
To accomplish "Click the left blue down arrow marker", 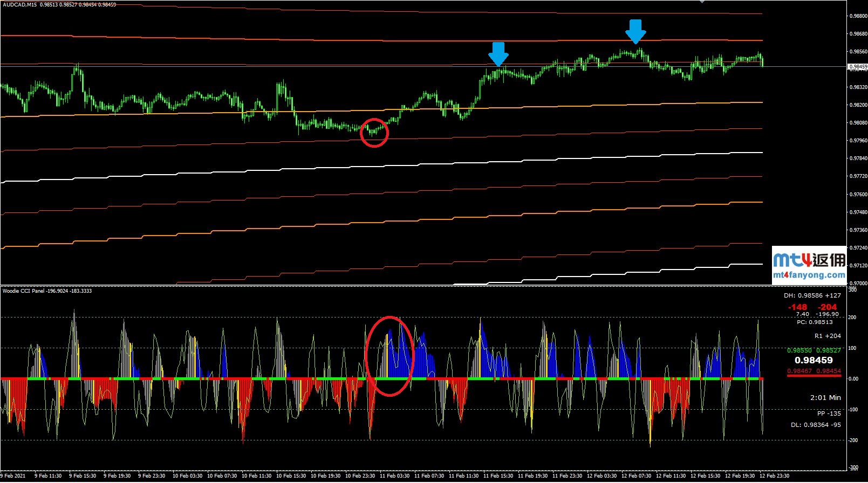I will 498,54.
